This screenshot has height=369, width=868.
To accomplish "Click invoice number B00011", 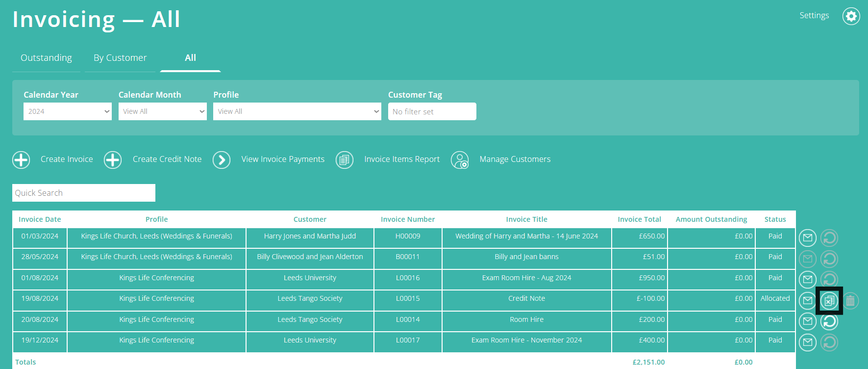I will click(408, 257).
